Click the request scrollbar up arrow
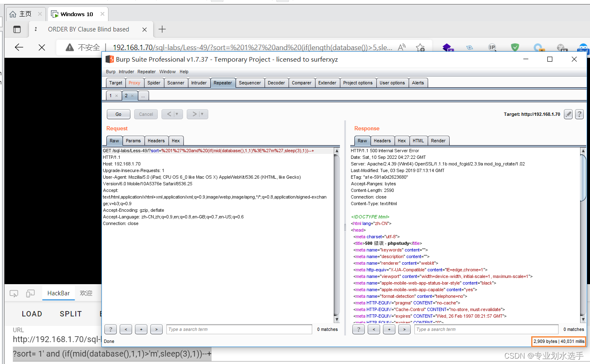590x364 pixels. coord(337,151)
